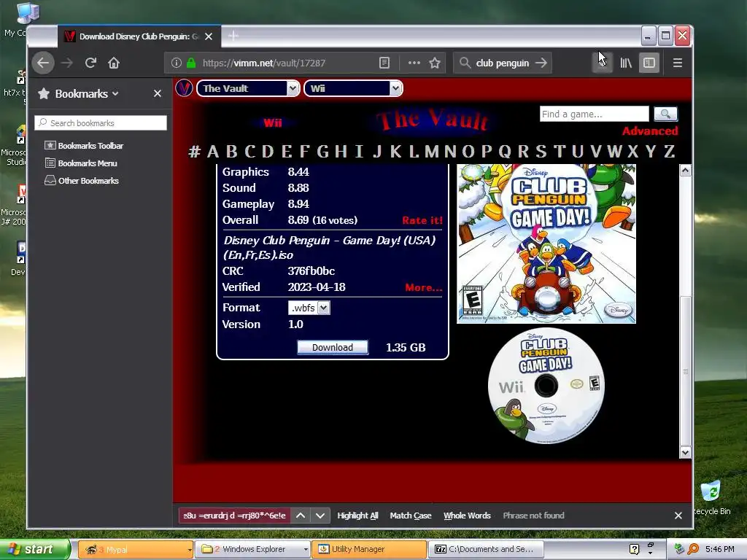This screenshot has width=747, height=560.
Task: Open a new tab with plus button
Action: [x=233, y=36]
